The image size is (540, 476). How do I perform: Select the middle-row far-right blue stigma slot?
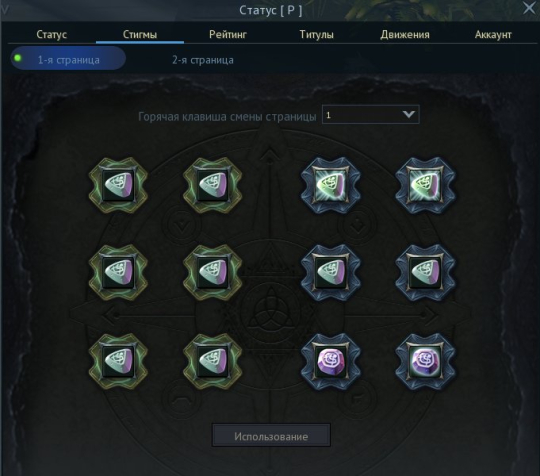(425, 273)
